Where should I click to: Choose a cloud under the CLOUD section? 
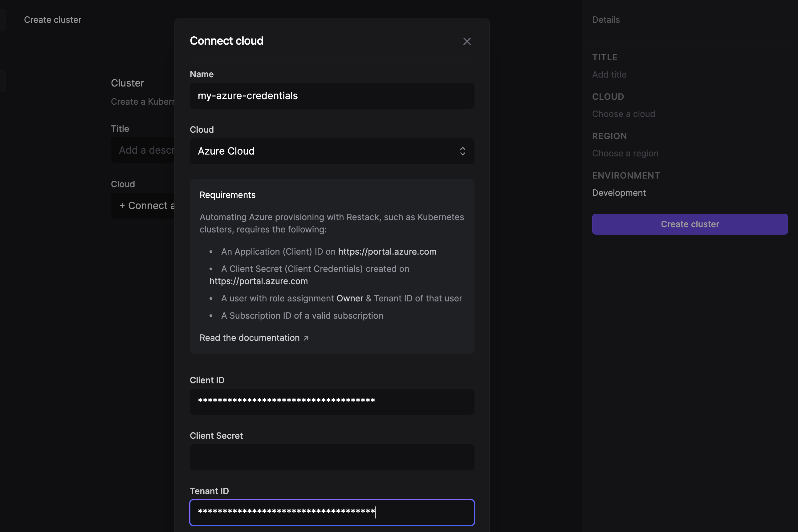pyautogui.click(x=624, y=114)
